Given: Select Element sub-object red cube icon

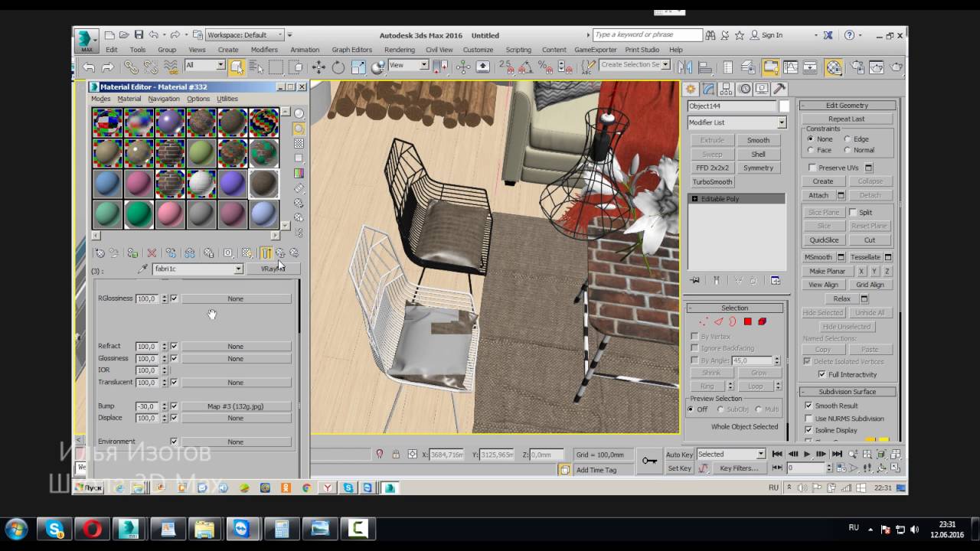Looking at the screenshot, I should [x=762, y=321].
